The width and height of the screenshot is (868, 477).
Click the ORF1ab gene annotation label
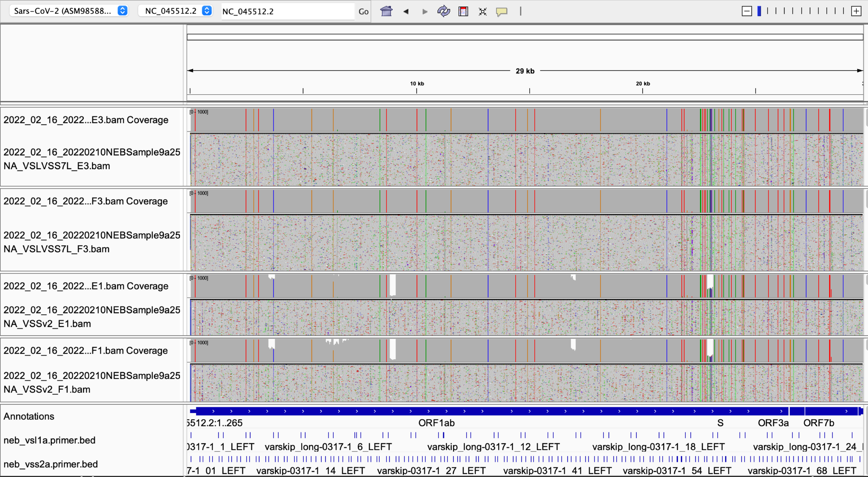coord(436,423)
